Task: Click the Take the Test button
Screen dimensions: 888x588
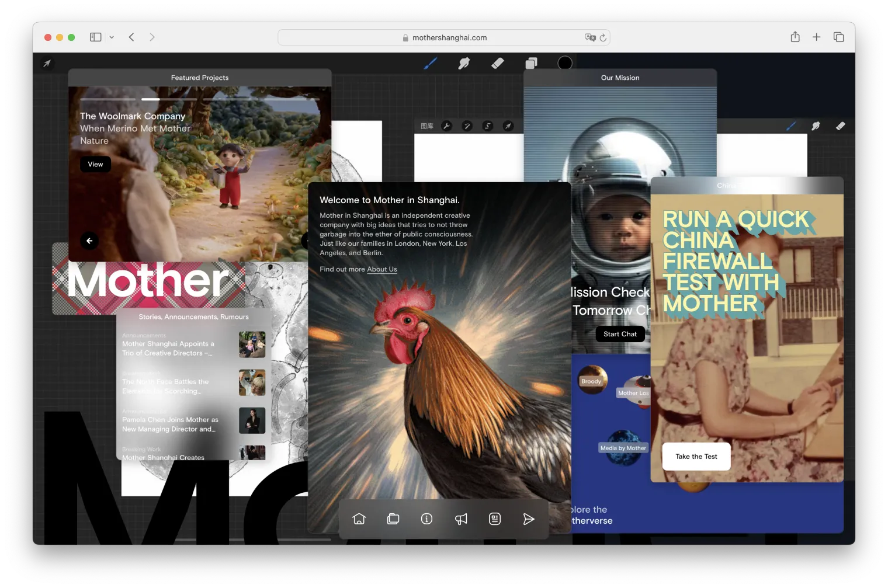Action: (x=696, y=457)
